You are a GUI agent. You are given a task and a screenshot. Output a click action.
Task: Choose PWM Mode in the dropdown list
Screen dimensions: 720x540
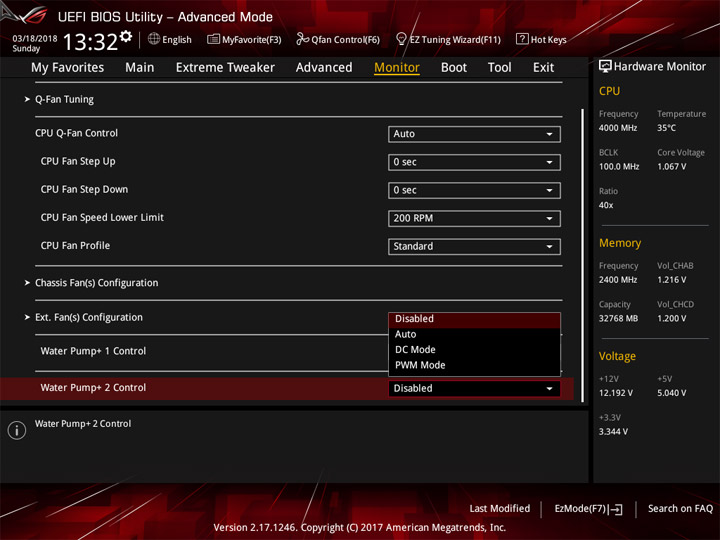click(474, 366)
